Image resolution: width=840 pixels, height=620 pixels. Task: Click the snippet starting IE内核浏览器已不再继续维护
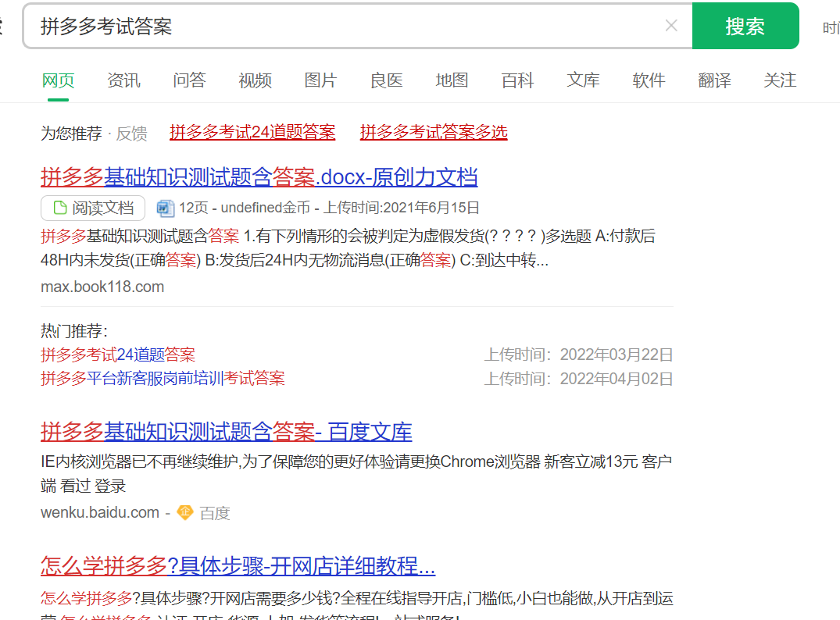pyautogui.click(x=356, y=473)
